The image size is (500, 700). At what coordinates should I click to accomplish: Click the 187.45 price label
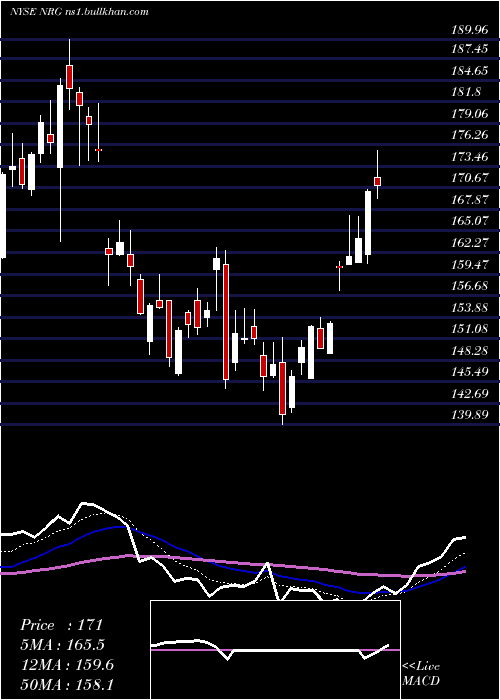[470, 49]
